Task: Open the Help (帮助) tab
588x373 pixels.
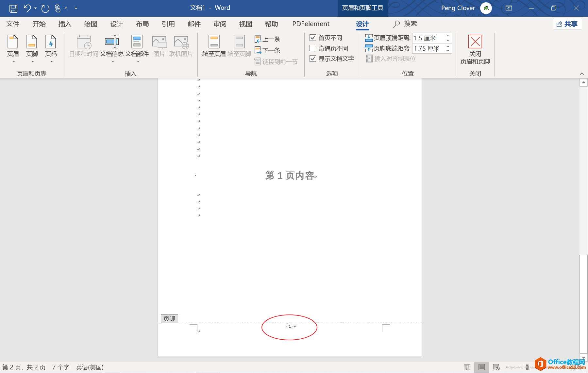Action: [x=271, y=24]
